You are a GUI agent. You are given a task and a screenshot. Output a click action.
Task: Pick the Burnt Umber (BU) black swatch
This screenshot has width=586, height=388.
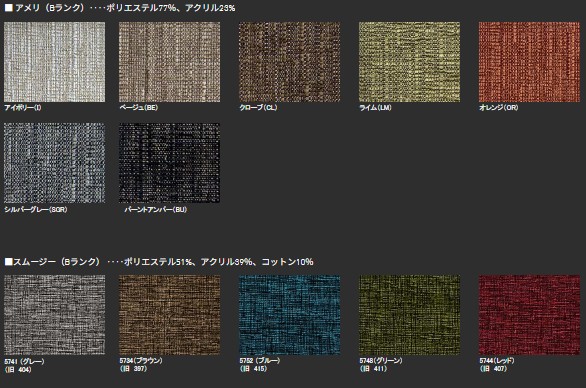coord(169,163)
